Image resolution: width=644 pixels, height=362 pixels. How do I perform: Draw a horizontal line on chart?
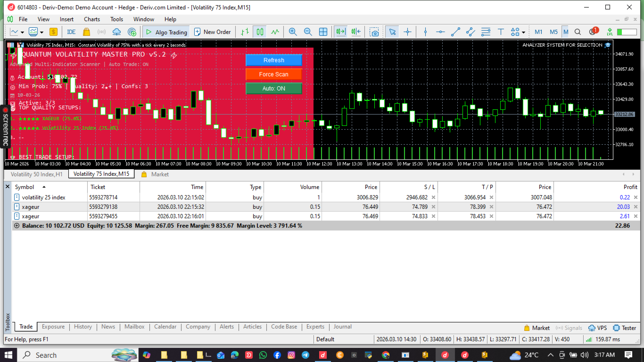(440, 32)
